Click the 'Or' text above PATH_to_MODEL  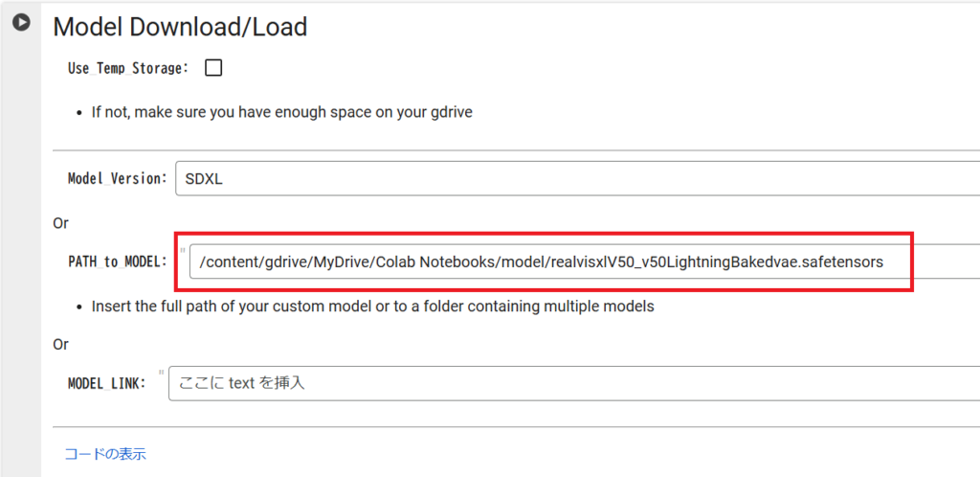pyautogui.click(x=60, y=223)
